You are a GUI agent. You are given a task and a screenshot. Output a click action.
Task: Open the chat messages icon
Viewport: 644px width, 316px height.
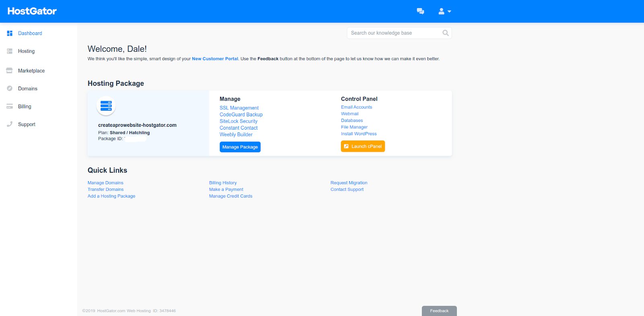pyautogui.click(x=420, y=11)
